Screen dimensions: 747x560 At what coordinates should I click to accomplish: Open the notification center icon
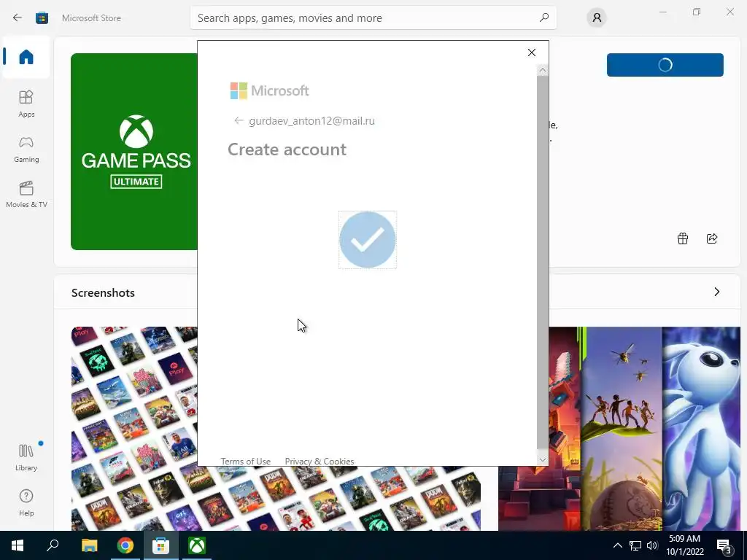pos(724,545)
